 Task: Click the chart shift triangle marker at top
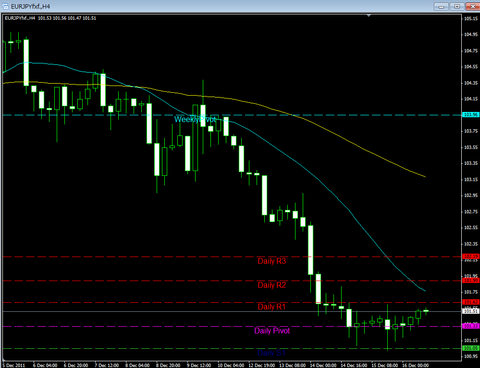[x=369, y=15]
